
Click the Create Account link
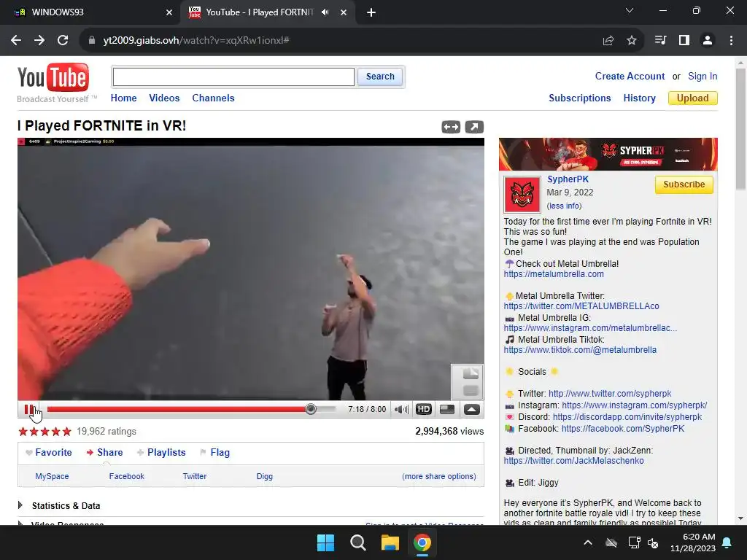[630, 76]
